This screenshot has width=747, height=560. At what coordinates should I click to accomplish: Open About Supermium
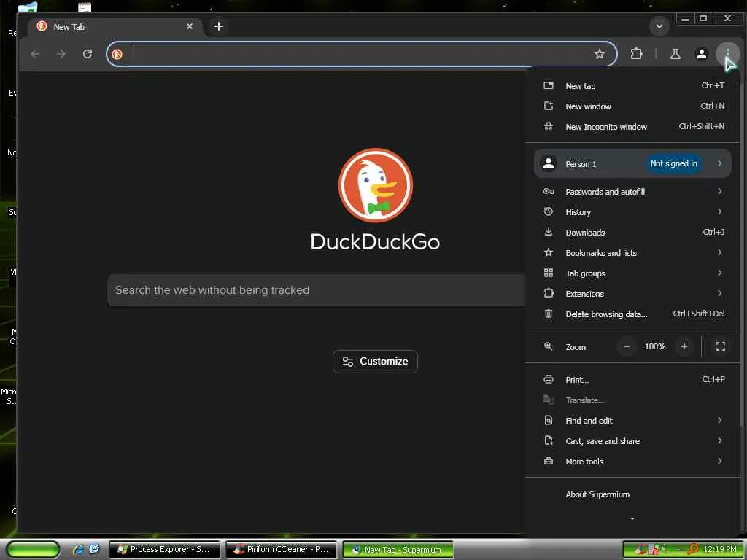click(x=634, y=494)
